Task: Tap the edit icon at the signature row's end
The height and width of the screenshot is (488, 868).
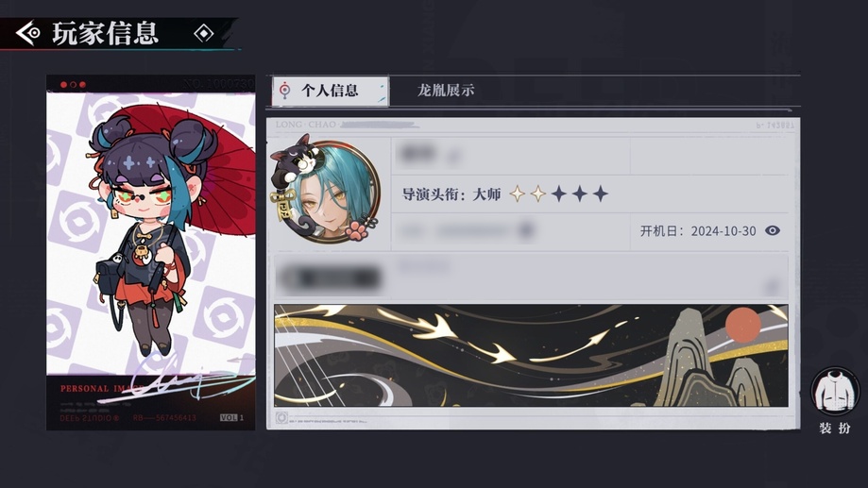Action: (773, 287)
